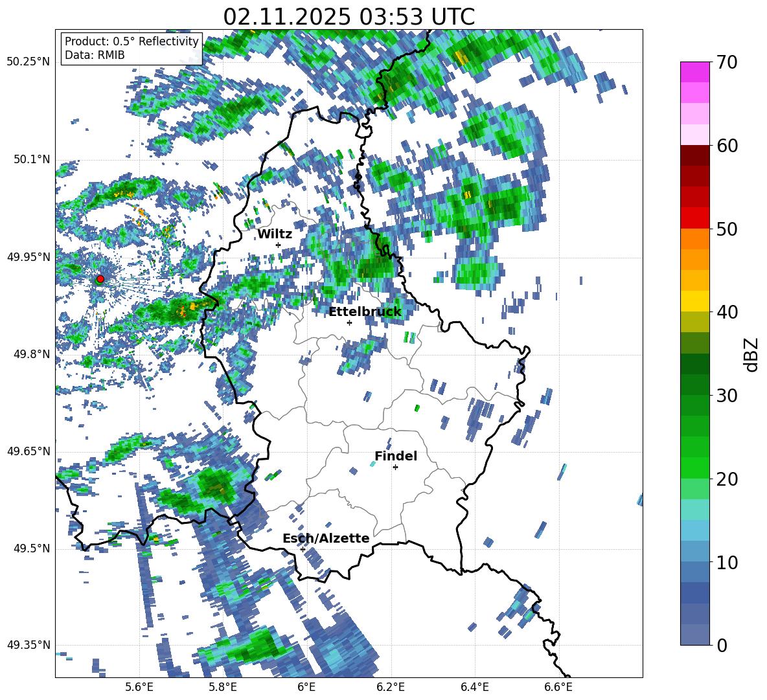The height and width of the screenshot is (700, 767).
Task: Click the Wiltz city label
Action: (275, 234)
